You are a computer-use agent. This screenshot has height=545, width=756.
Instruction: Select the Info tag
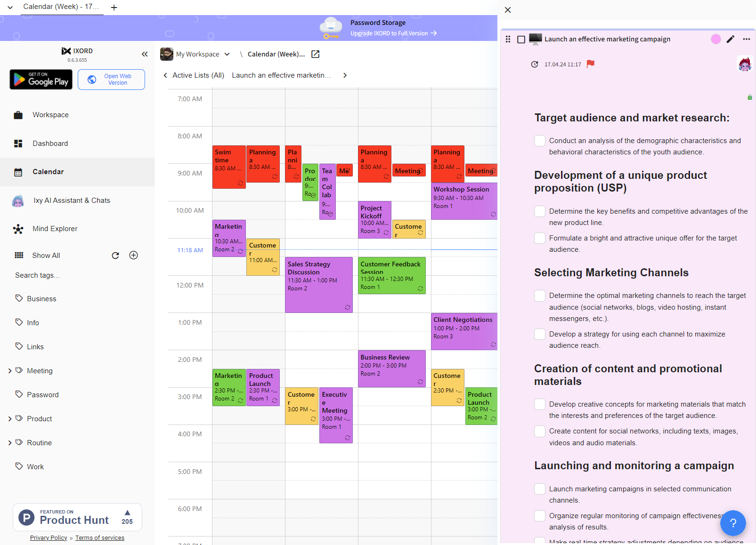pos(33,323)
